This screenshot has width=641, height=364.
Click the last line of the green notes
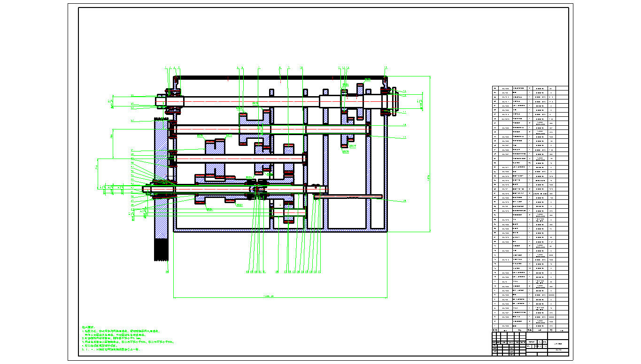pos(111,349)
